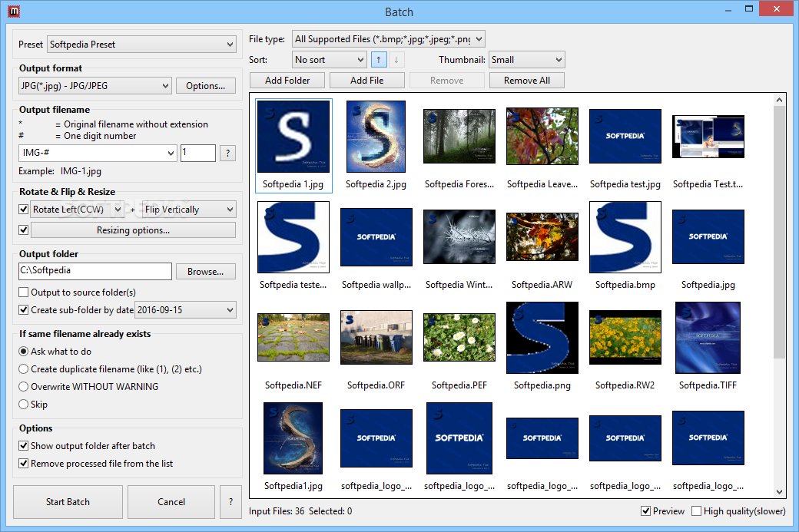Select the Softpedia wallp... thumbnail
This screenshot has height=532, width=799.
point(376,236)
